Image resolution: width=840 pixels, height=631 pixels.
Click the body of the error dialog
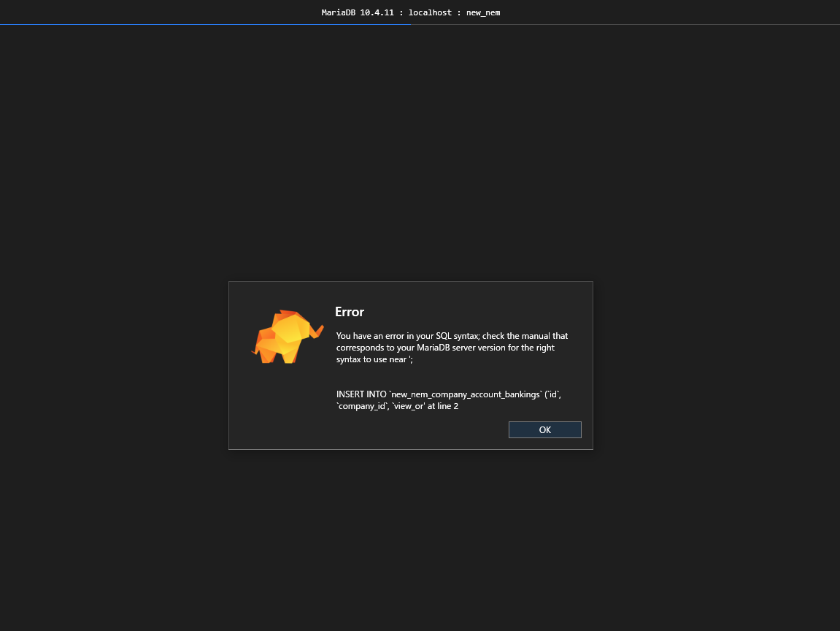pos(411,365)
